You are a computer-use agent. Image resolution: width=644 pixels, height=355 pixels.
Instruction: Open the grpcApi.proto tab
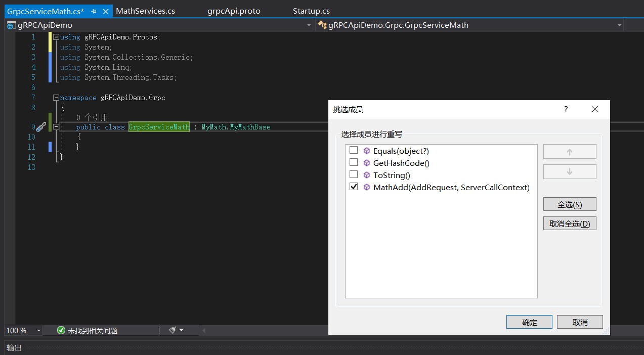234,11
